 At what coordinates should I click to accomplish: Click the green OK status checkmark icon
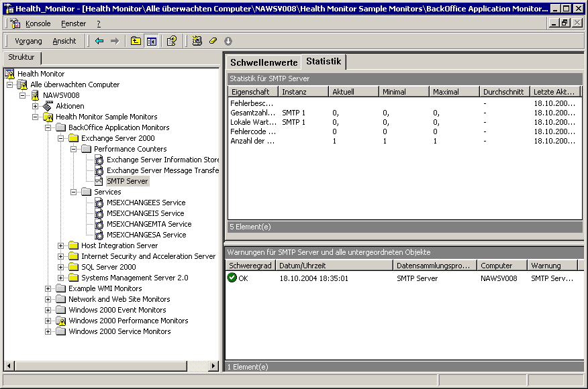click(232, 278)
